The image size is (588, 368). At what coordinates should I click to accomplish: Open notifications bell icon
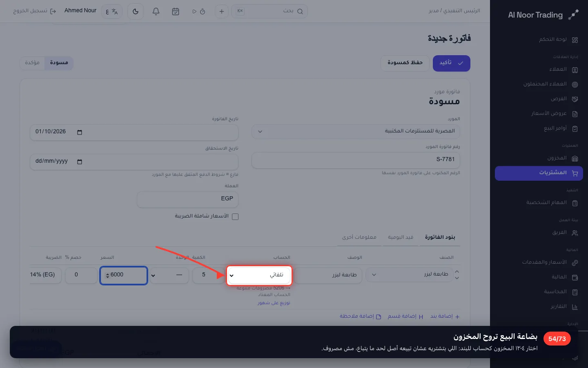pyautogui.click(x=156, y=11)
